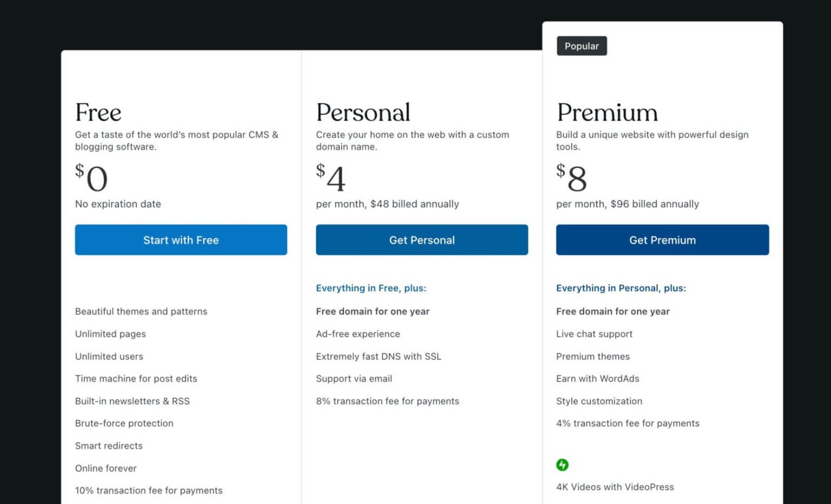Click Everything in Free, plus link text
The height and width of the screenshot is (504, 831).
click(x=371, y=288)
